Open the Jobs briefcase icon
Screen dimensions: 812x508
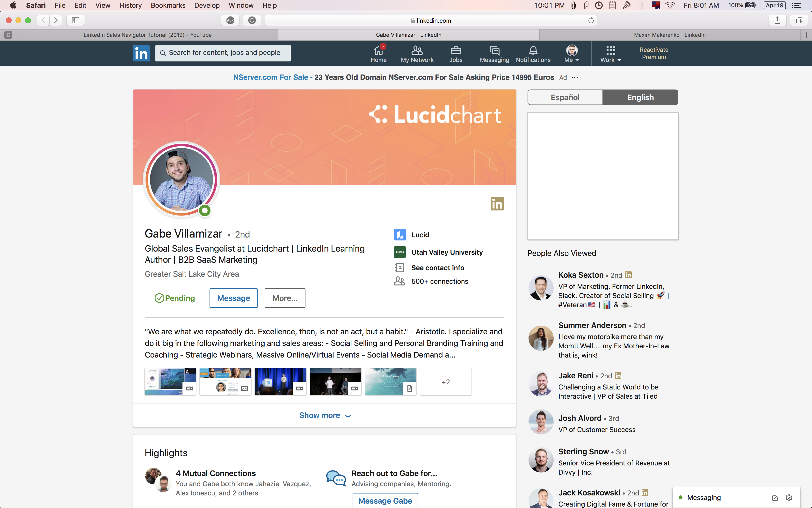click(456, 54)
